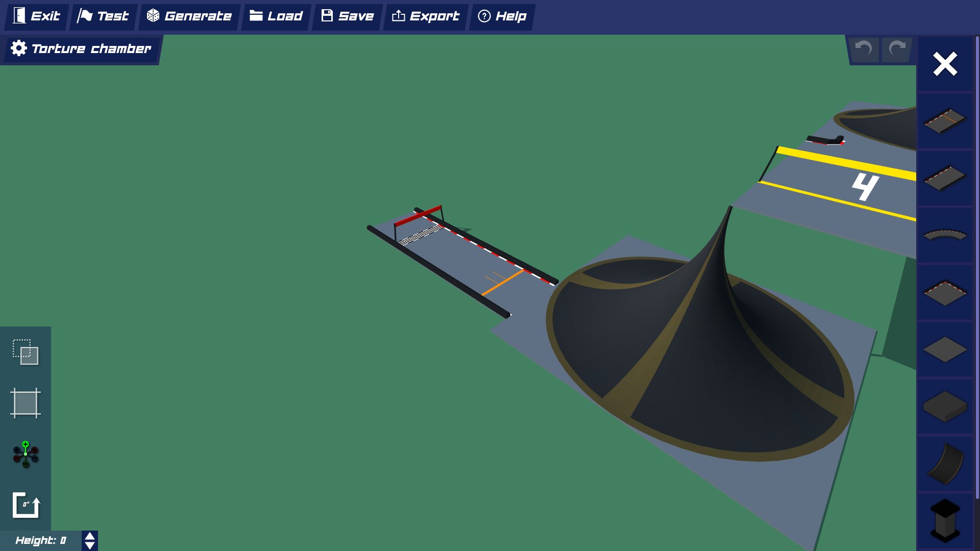Select the plain straight road piece
Image resolution: width=980 pixels, height=551 pixels.
[x=945, y=178]
